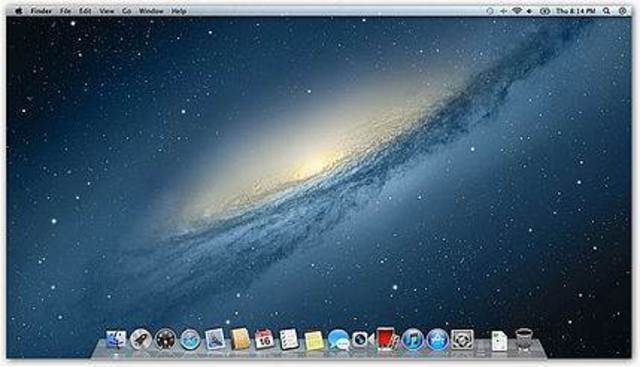Open the App Store icon in Dock
The height and width of the screenshot is (367, 640).
coord(437,340)
